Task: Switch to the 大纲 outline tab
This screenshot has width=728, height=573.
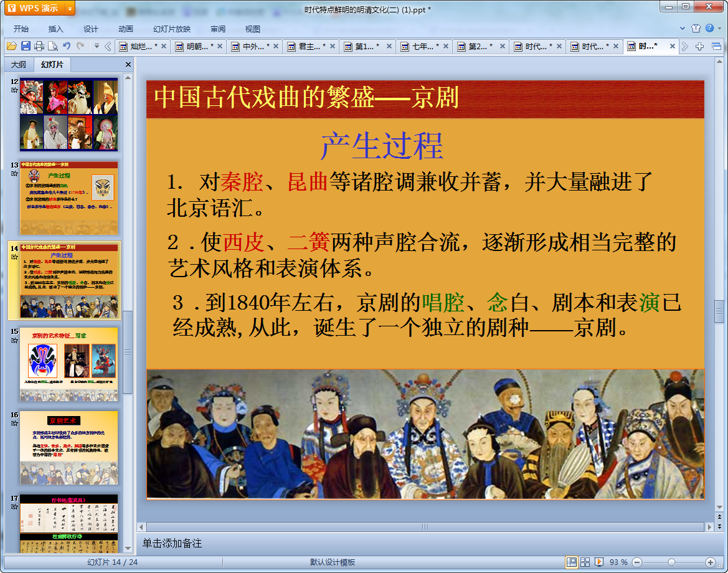Action: [x=19, y=65]
